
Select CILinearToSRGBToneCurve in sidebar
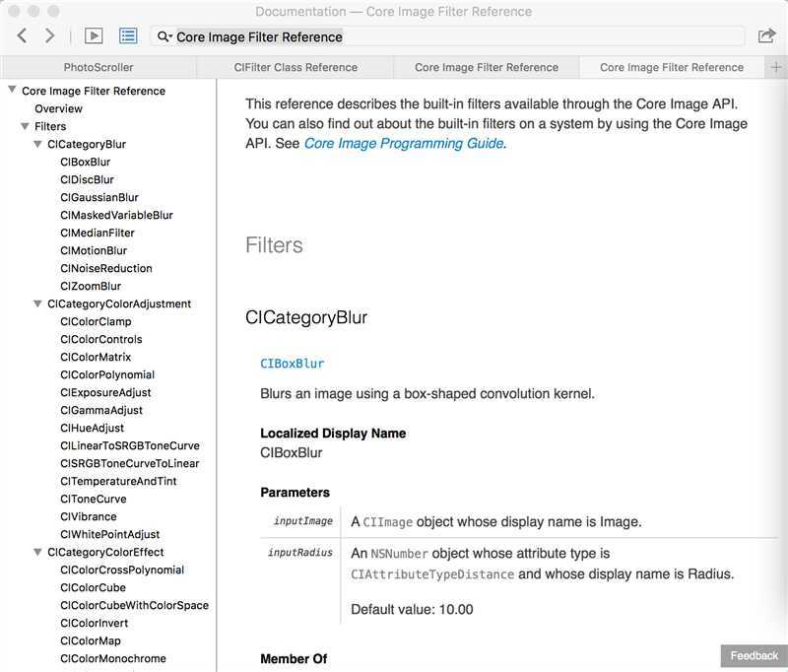130,445
